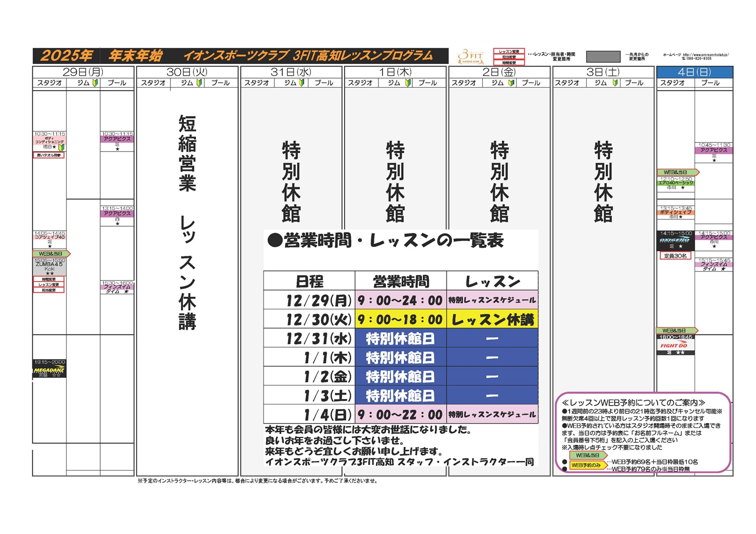Click the yellow WEB予約のみ tag in legend
Image resolution: width=756 pixels, height=534 pixels.
coord(586,465)
